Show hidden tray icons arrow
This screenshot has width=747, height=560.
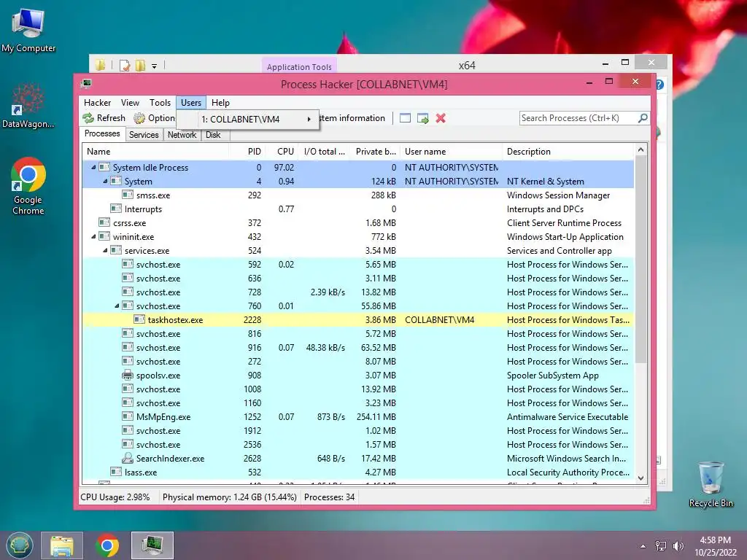[x=643, y=546]
